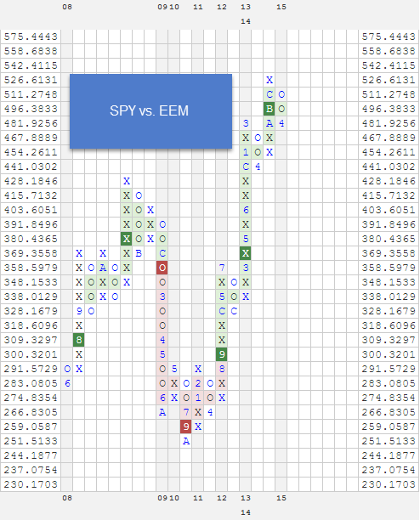Click 259.0587 on the left price axis

coord(31,427)
